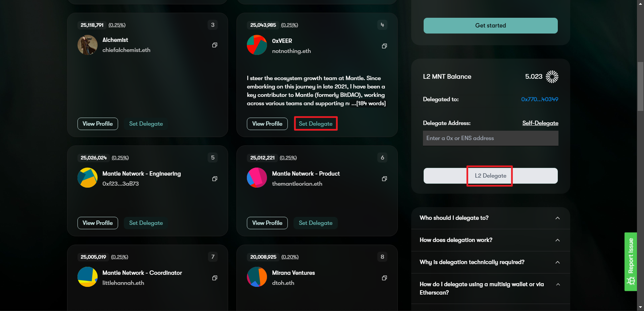Copy Mantle Network - Coordinator address icon
The image size is (644, 311).
pos(215,278)
